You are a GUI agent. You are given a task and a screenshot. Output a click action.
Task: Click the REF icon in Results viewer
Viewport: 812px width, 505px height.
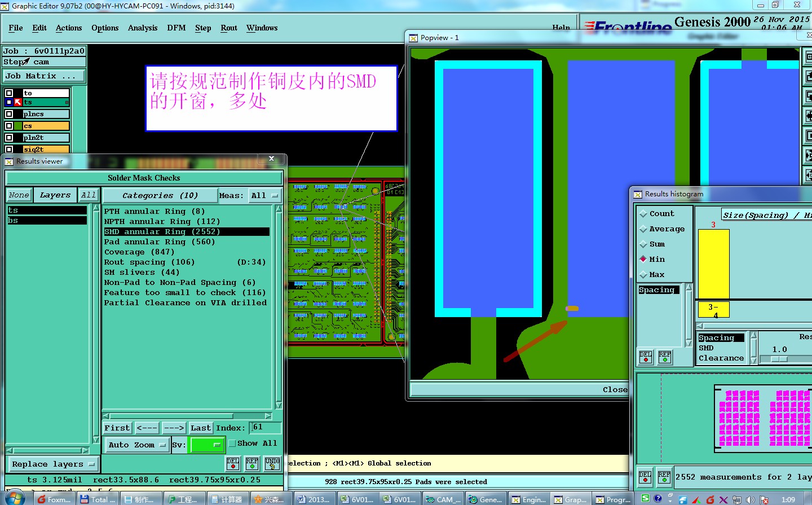tap(252, 464)
